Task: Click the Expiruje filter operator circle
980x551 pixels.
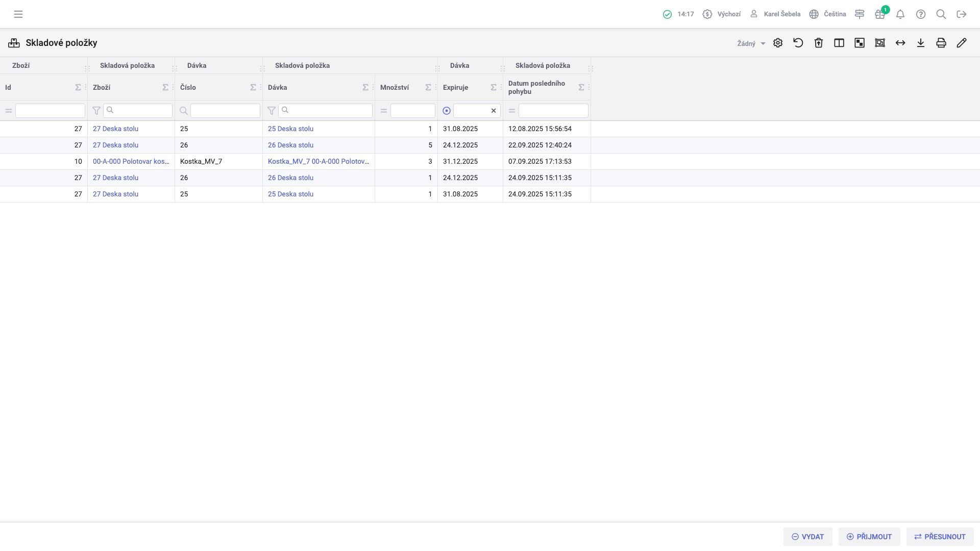Action: click(447, 111)
